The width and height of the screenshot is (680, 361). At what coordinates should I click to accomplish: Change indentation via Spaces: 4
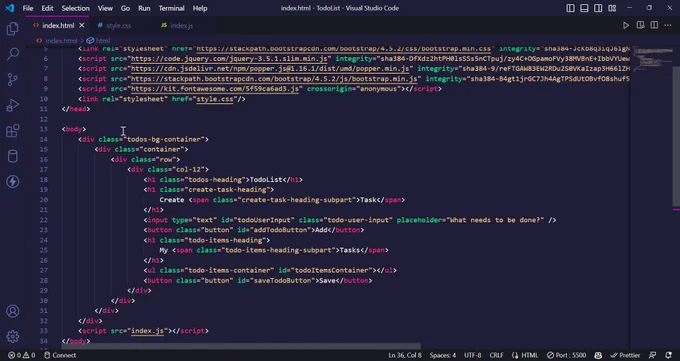point(442,355)
